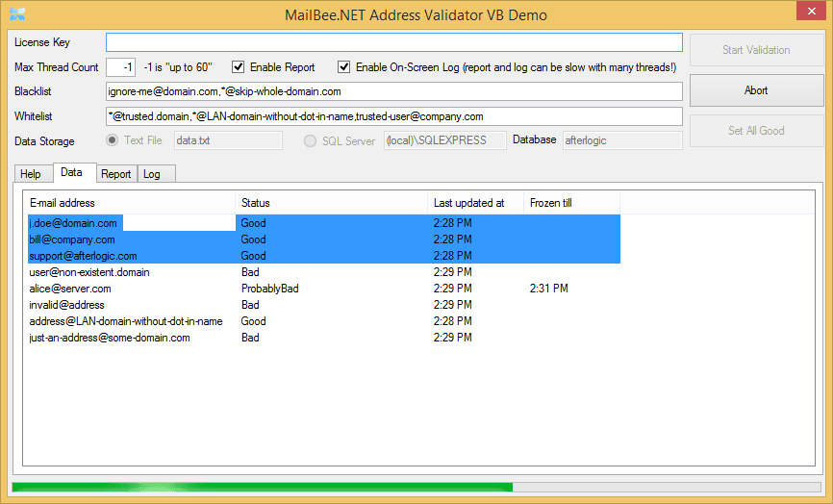Click the Max Thread Count field
The width and height of the screenshot is (833, 504).
click(120, 67)
